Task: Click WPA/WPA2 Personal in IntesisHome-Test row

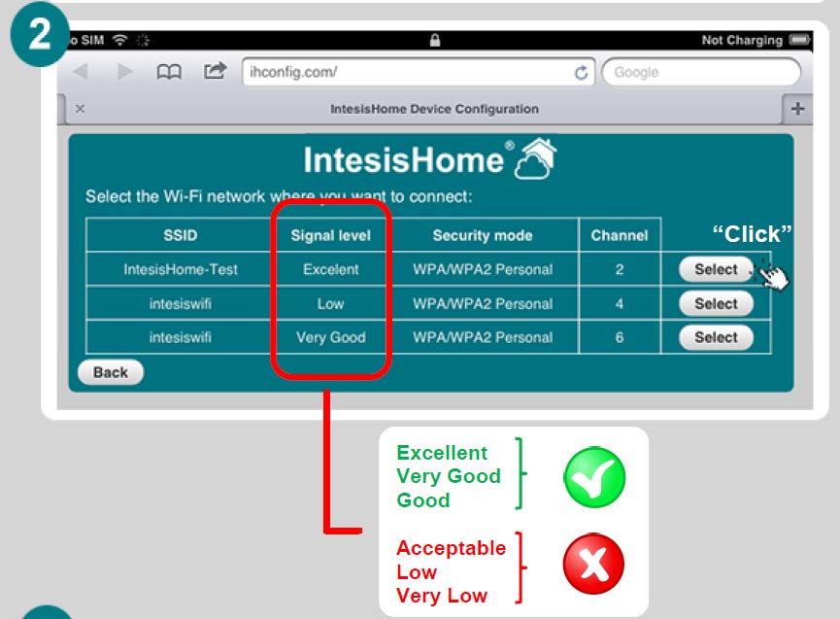Action: (x=482, y=269)
